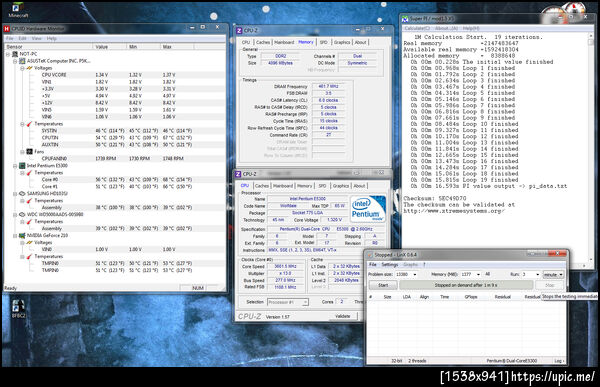Collapse the ASUSTeK Voltages group
This screenshot has height=387, width=600.
pyautogui.click(x=22, y=68)
